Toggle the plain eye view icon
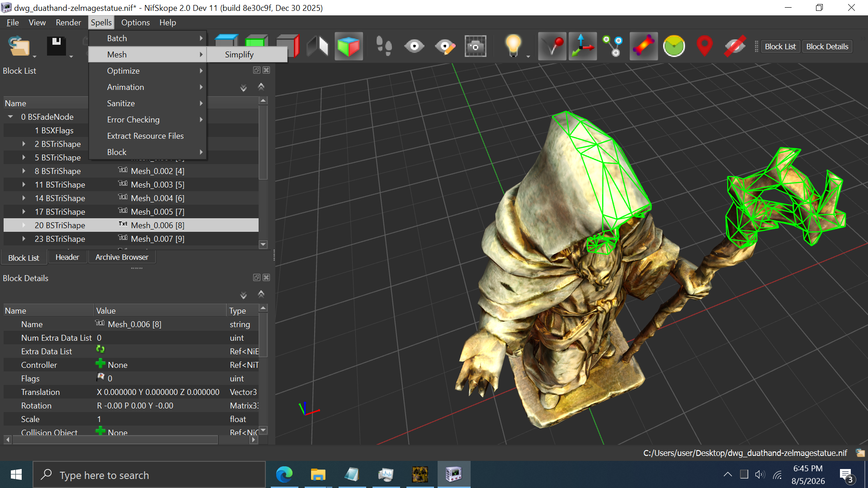 click(x=414, y=46)
